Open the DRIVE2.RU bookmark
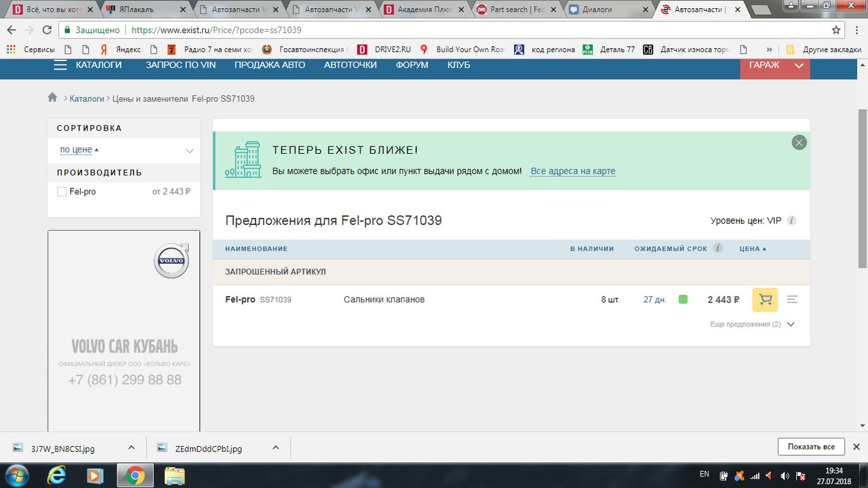The width and height of the screenshot is (868, 488). click(x=384, y=49)
